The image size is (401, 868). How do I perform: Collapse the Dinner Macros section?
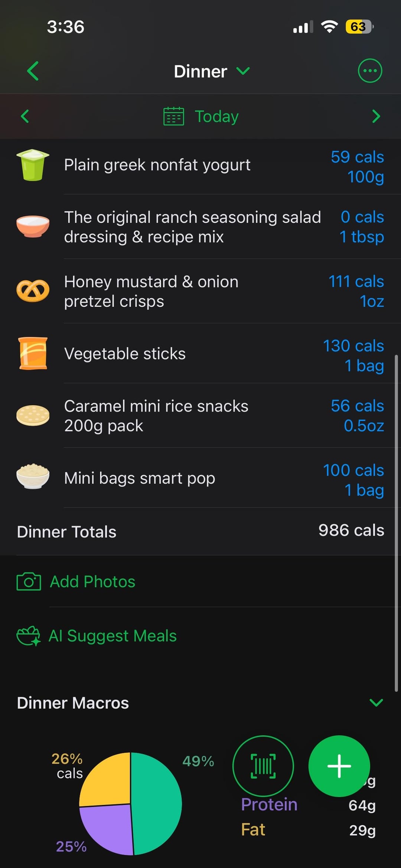pyautogui.click(x=376, y=703)
